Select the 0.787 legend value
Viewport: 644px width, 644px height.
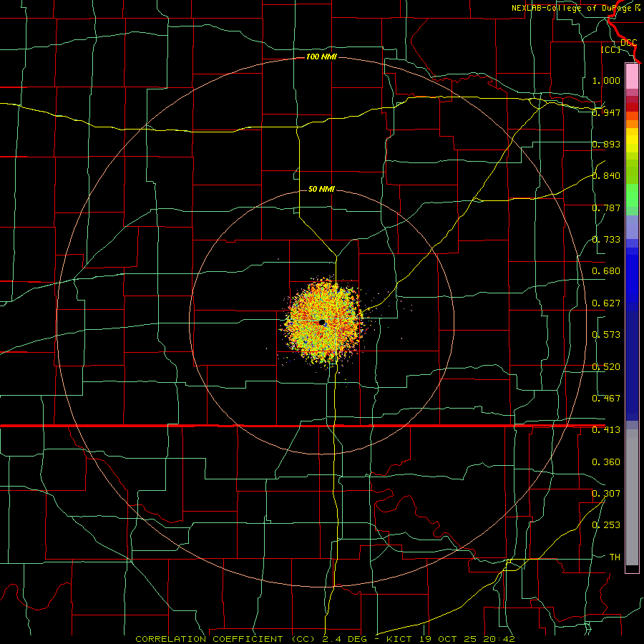[x=606, y=208]
